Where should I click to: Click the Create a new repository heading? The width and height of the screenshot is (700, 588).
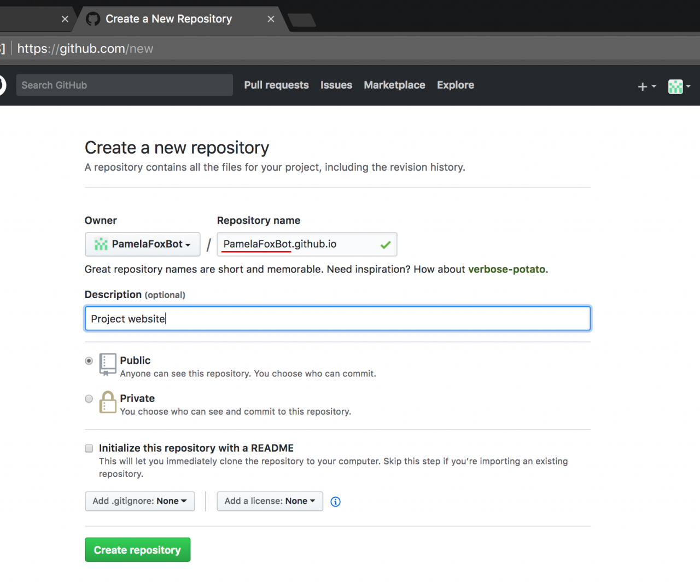[x=177, y=148]
